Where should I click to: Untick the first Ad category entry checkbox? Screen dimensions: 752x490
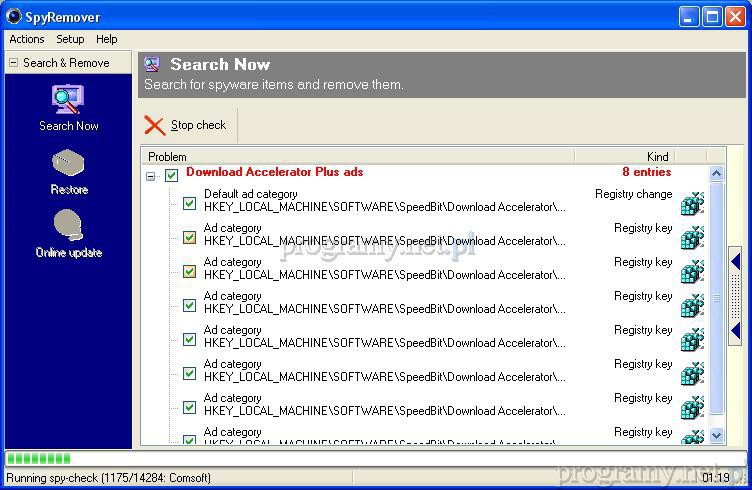tap(189, 237)
